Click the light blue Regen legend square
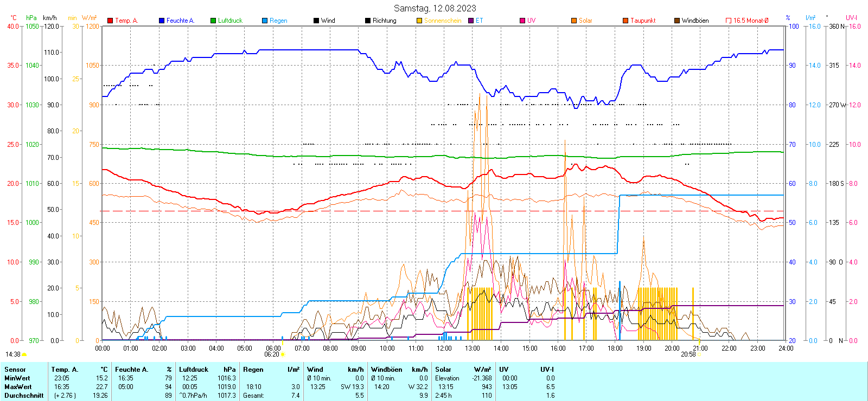Image resolution: width=868 pixels, height=401 pixels. point(265,21)
